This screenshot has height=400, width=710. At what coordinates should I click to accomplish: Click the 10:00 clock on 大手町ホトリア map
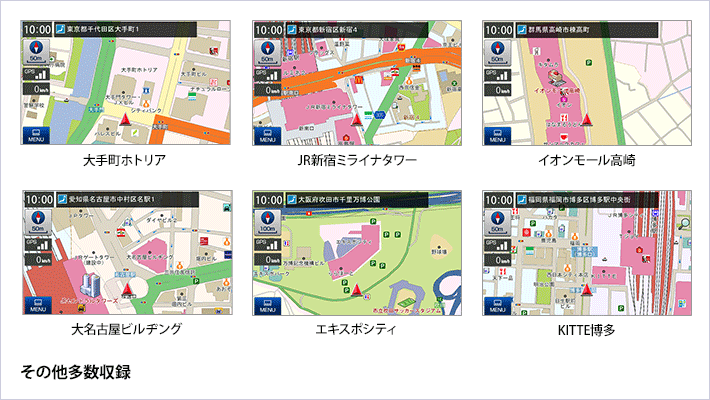(37, 29)
